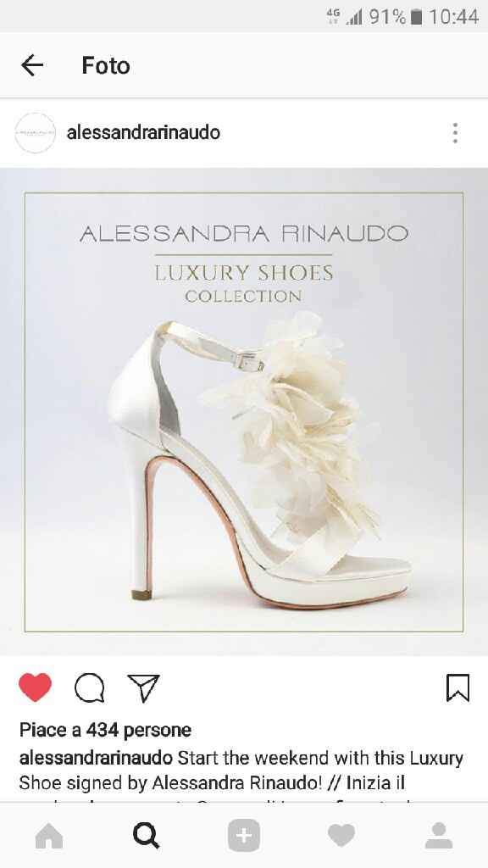The image size is (488, 868).
Task: Open the alessandrarinaudo username at post header
Action: click(x=143, y=133)
